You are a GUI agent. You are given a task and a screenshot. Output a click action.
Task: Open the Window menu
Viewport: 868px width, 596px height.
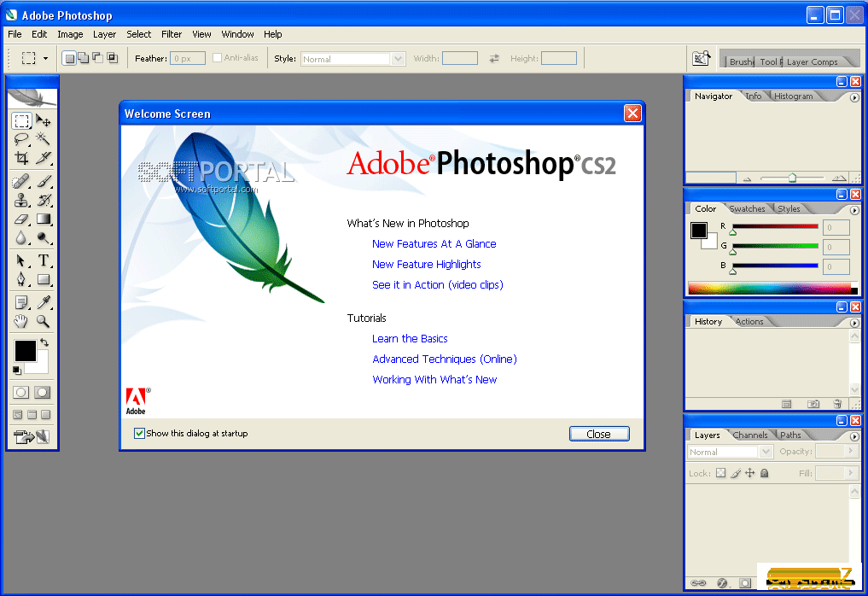pyautogui.click(x=237, y=34)
